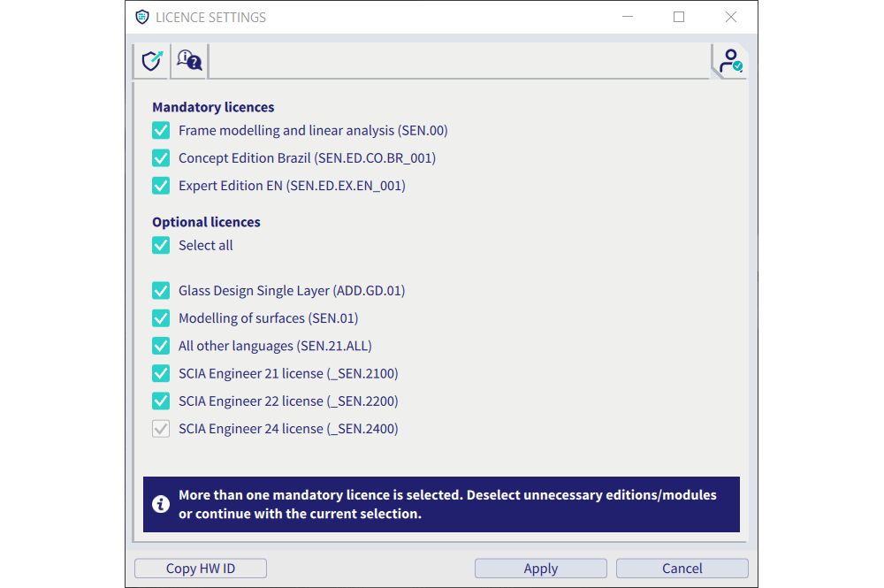Click the signed-in user account icon
Viewport: 884px width, 588px height.
pyautogui.click(x=730, y=60)
